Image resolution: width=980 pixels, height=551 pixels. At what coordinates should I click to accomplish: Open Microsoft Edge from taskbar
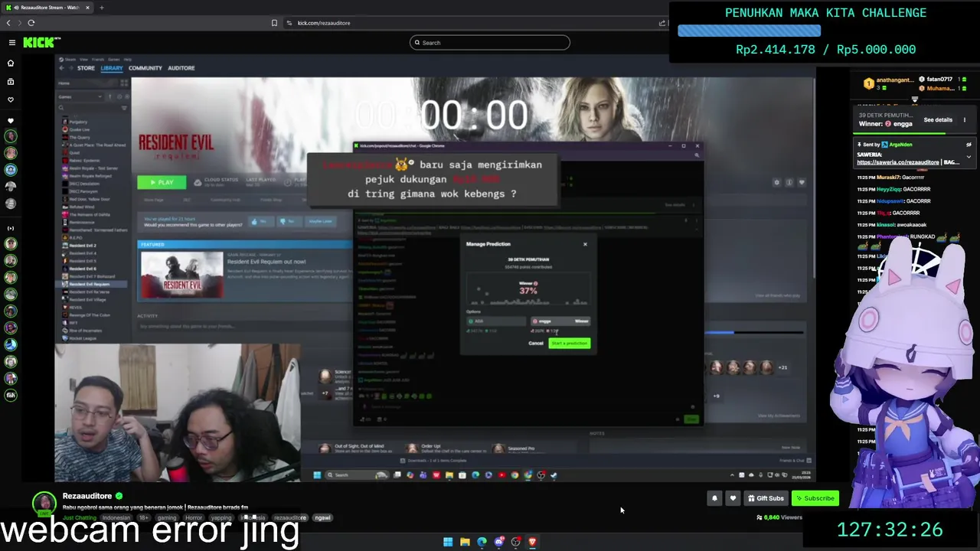tap(482, 542)
